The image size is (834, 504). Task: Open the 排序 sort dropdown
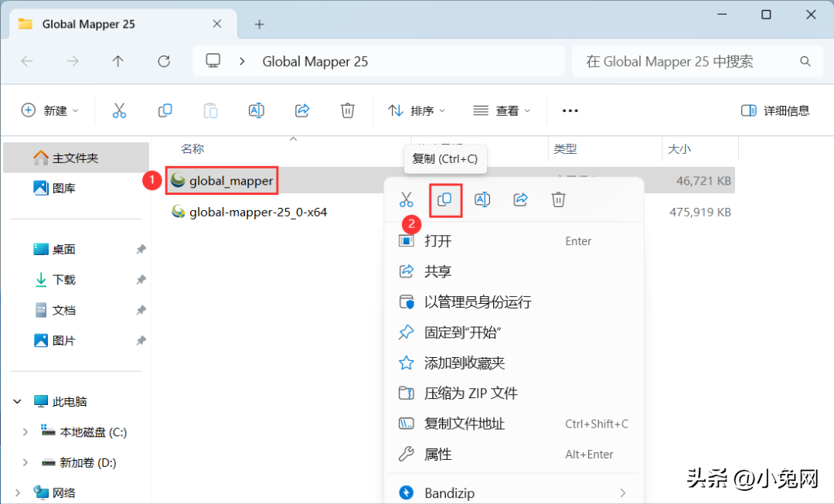pos(417,111)
